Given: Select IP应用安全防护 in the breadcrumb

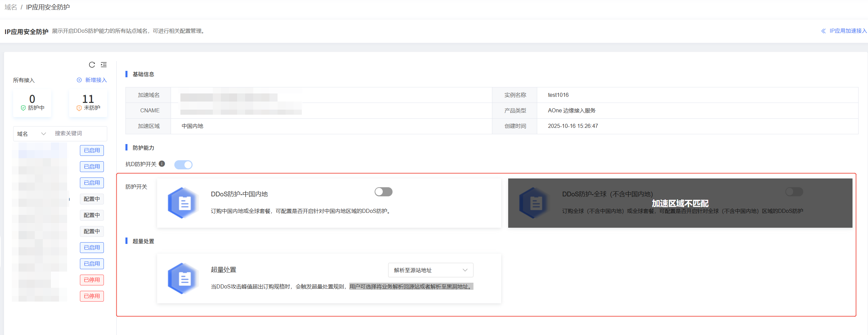Looking at the screenshot, I should click(x=48, y=7).
